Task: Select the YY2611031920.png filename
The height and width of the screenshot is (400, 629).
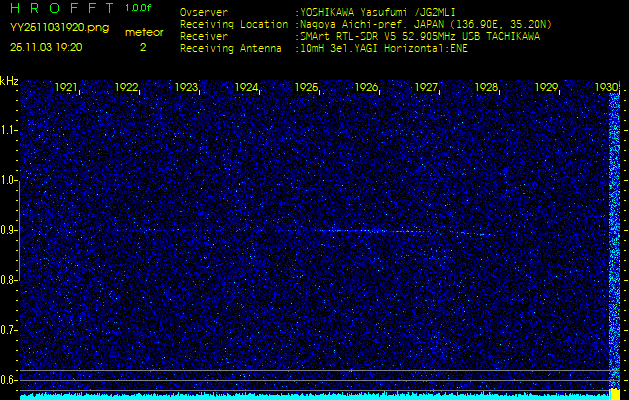Action: pos(59,28)
